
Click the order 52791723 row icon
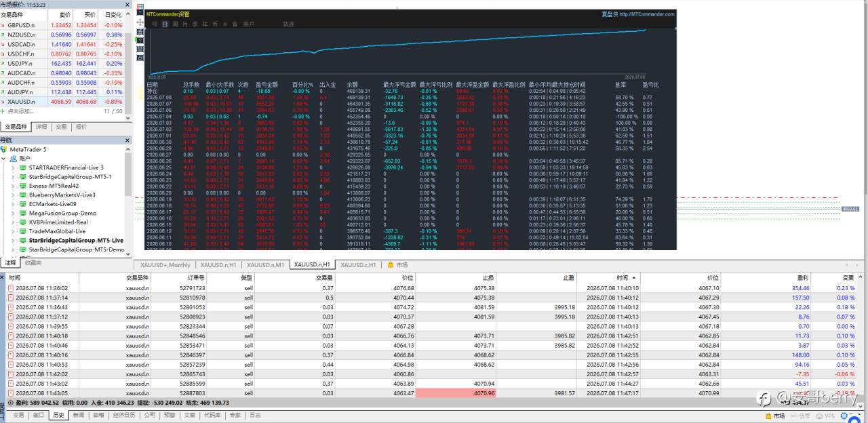pyautogui.click(x=11, y=288)
